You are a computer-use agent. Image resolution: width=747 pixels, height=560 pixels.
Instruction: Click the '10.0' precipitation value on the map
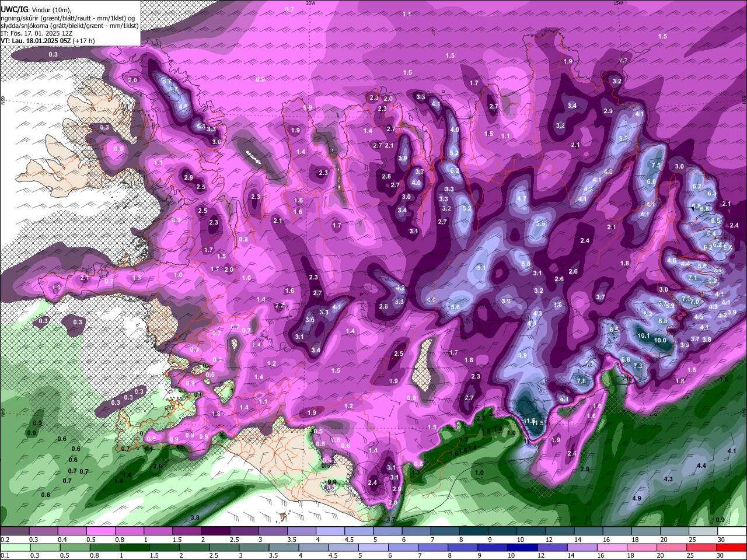(x=660, y=340)
